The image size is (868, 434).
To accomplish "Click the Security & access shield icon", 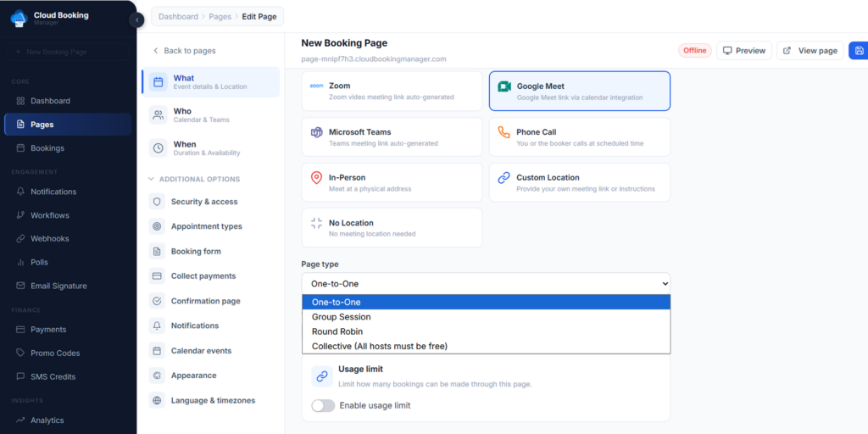I will [156, 202].
